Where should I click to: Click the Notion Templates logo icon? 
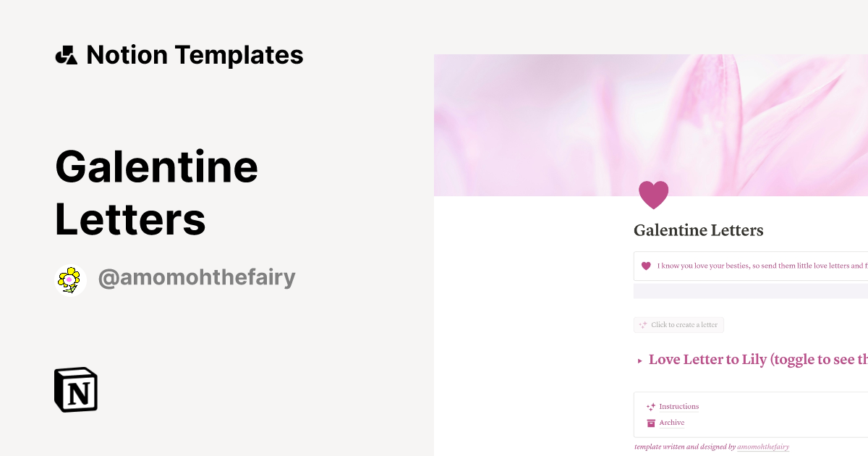[67, 54]
